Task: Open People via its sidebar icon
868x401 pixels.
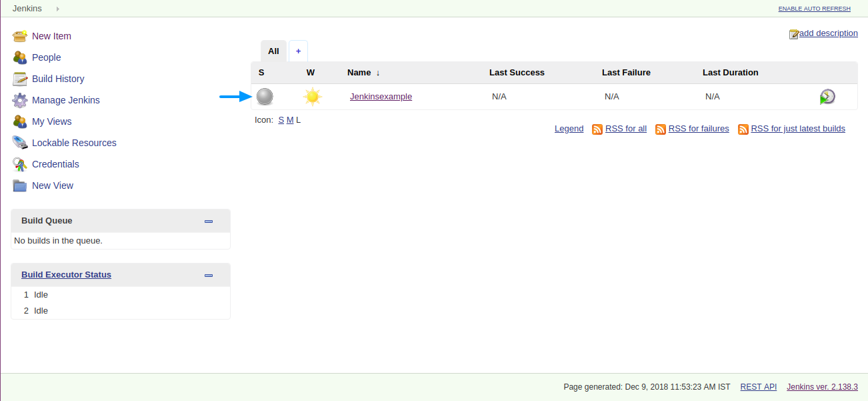Action: coord(20,57)
